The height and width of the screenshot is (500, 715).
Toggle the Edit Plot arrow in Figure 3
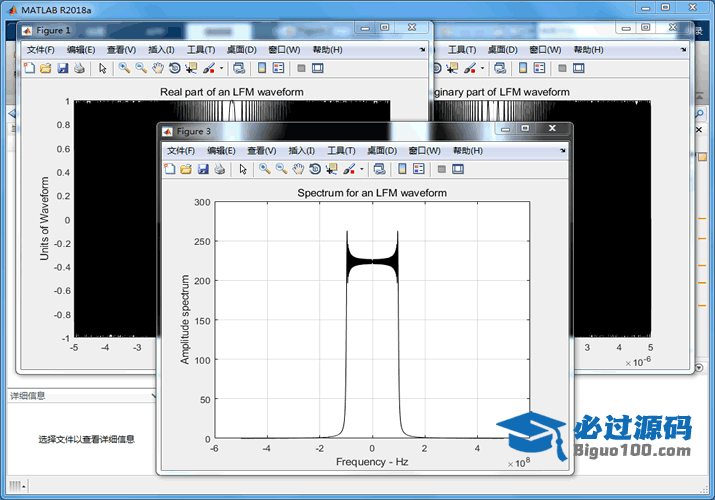pos(243,169)
